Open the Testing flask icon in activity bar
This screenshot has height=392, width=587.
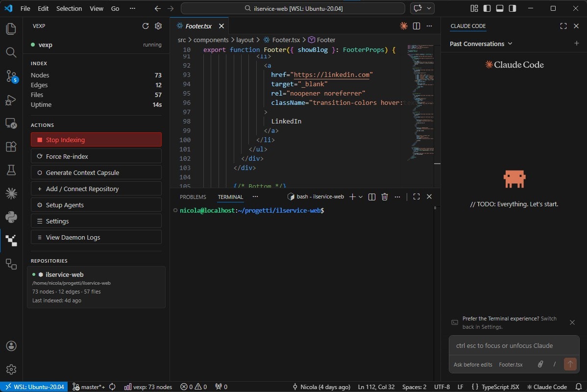[11, 170]
